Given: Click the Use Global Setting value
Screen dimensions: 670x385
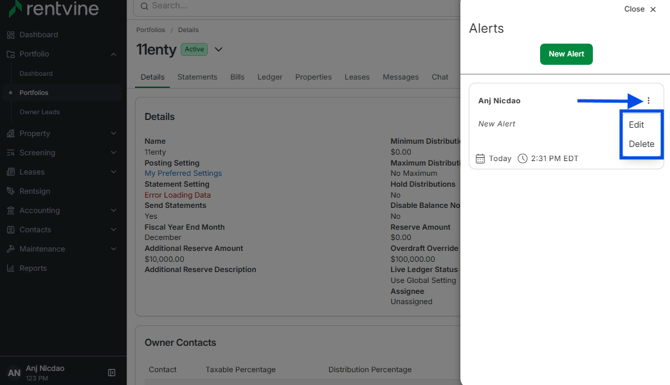Looking at the screenshot, I should click(x=423, y=280).
